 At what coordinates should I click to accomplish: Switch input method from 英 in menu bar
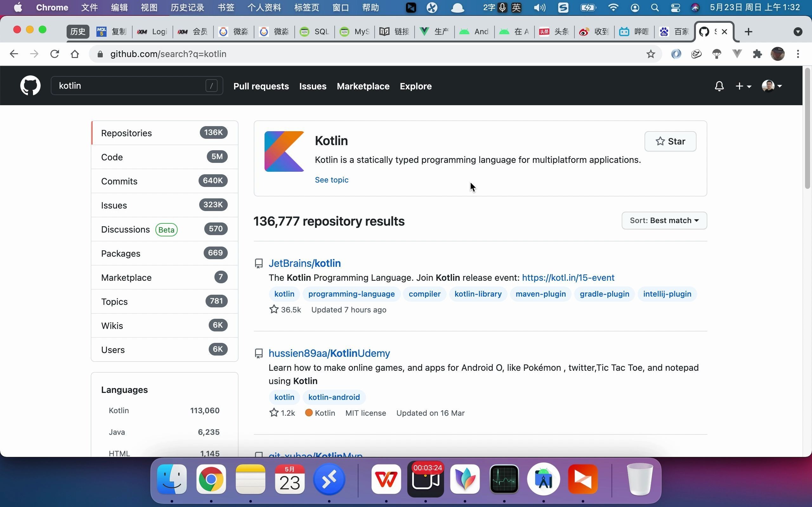click(x=516, y=7)
